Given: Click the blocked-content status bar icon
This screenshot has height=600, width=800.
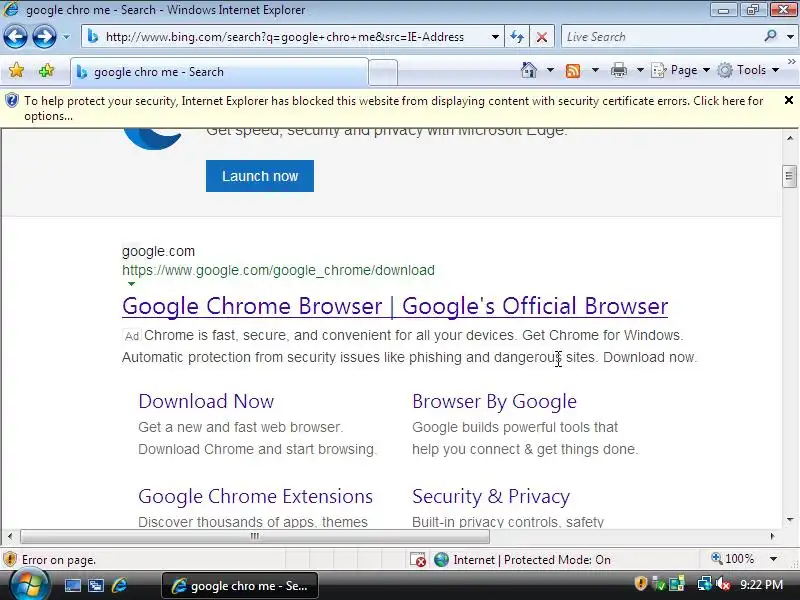Looking at the screenshot, I should 418,560.
